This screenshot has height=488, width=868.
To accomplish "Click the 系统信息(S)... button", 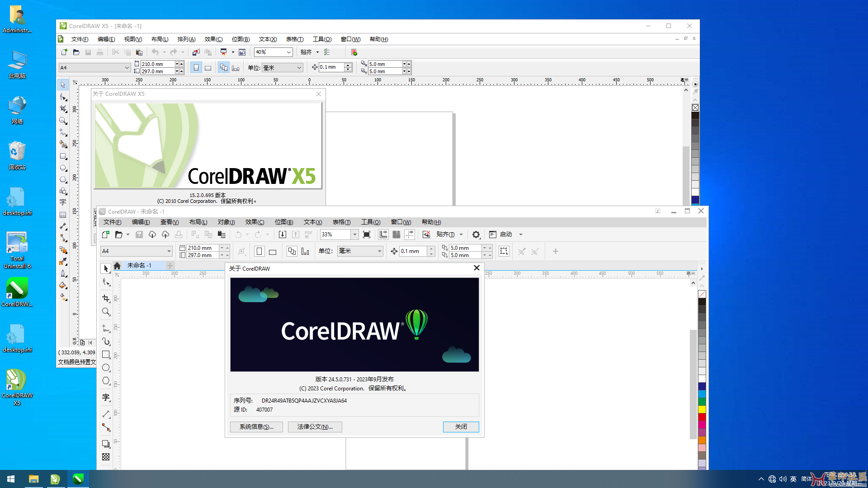I will pos(256,427).
